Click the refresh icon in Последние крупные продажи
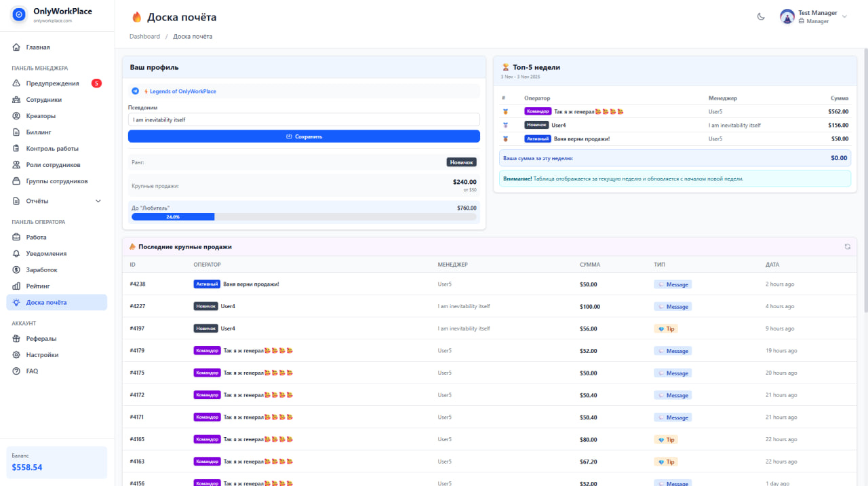 (x=848, y=246)
